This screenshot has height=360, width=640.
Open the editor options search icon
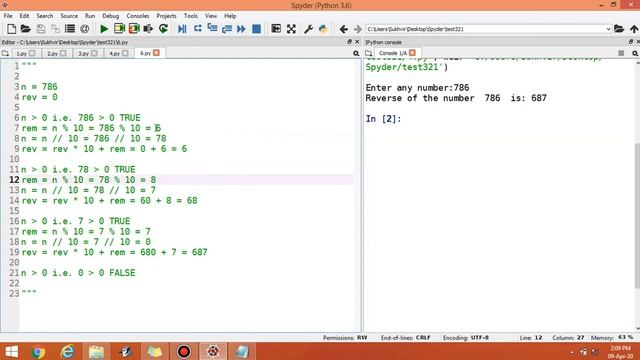coord(356,53)
